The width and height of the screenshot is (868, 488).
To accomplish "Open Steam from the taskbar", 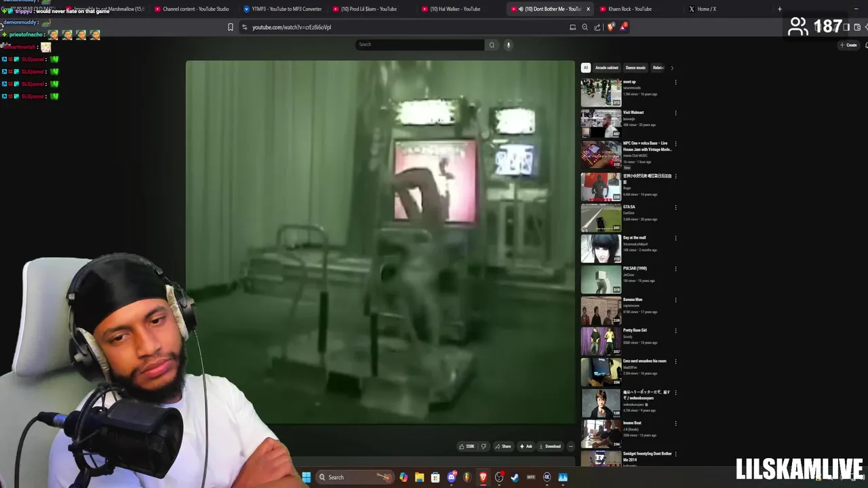I will pyautogui.click(x=515, y=477).
